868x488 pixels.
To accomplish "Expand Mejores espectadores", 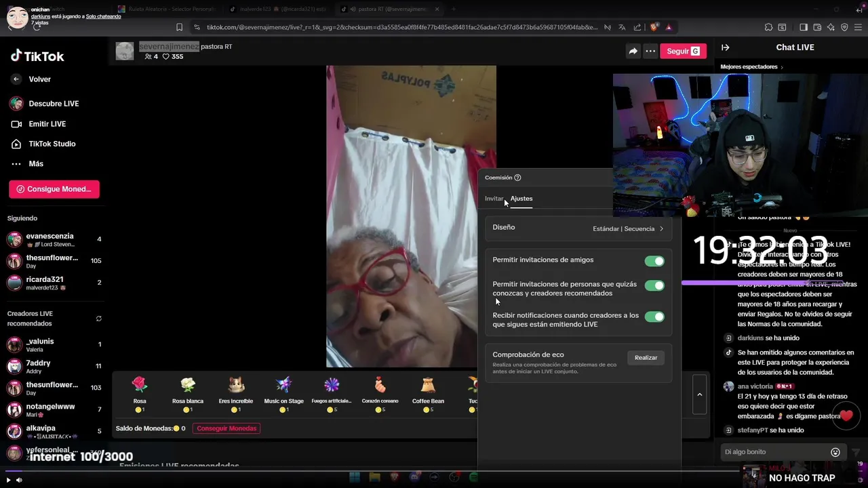I will point(752,67).
